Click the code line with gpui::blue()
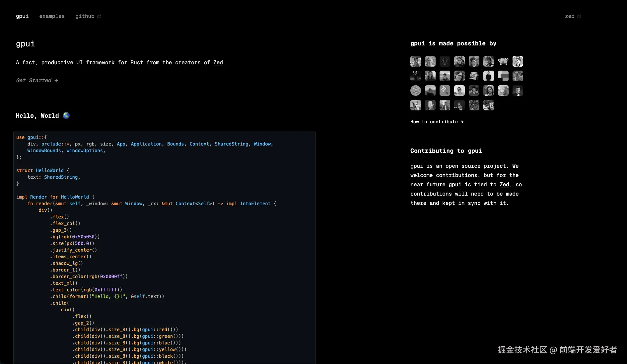Screen dimensions: 627x364 127,343
